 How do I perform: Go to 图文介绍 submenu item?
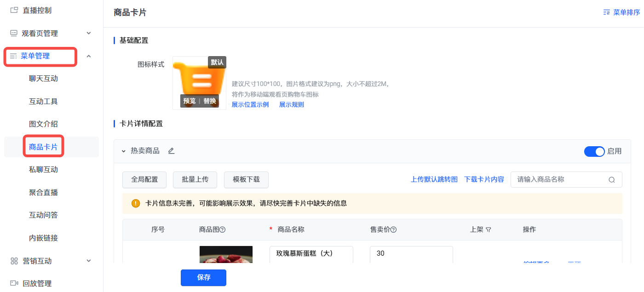click(43, 124)
